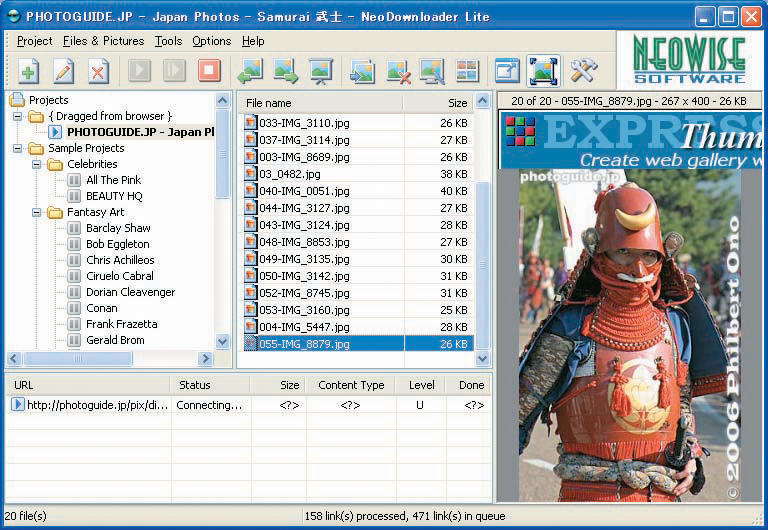Click the New Project plus icon
The width and height of the screenshot is (768, 530).
[x=29, y=71]
